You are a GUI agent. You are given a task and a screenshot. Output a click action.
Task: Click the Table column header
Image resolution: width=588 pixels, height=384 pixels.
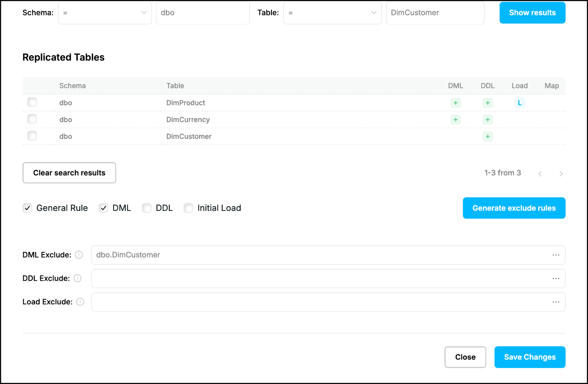click(x=175, y=86)
